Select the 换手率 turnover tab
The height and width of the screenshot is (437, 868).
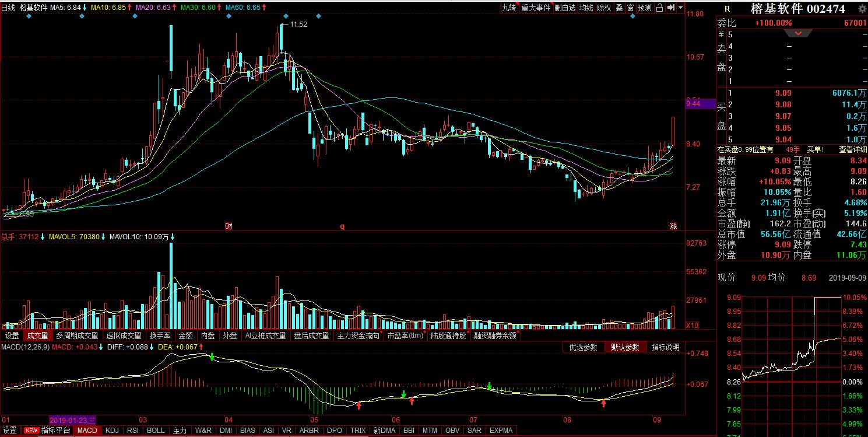[160, 335]
